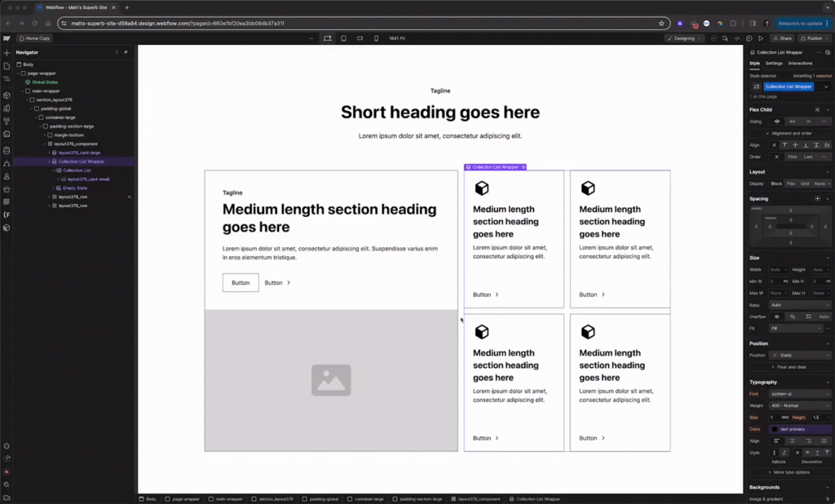Select Empty State in Navigator
Viewport: 835px width, 504px height.
pyautogui.click(x=74, y=188)
